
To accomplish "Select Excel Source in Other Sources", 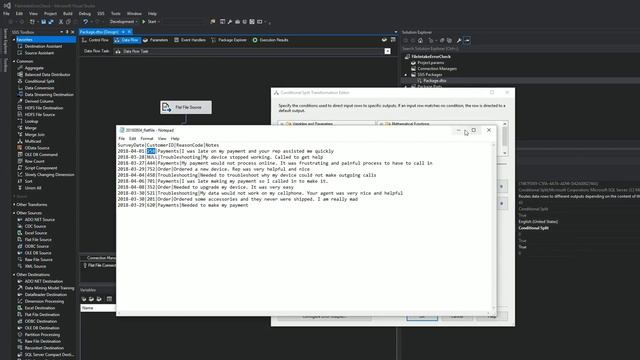I will (x=36, y=233).
